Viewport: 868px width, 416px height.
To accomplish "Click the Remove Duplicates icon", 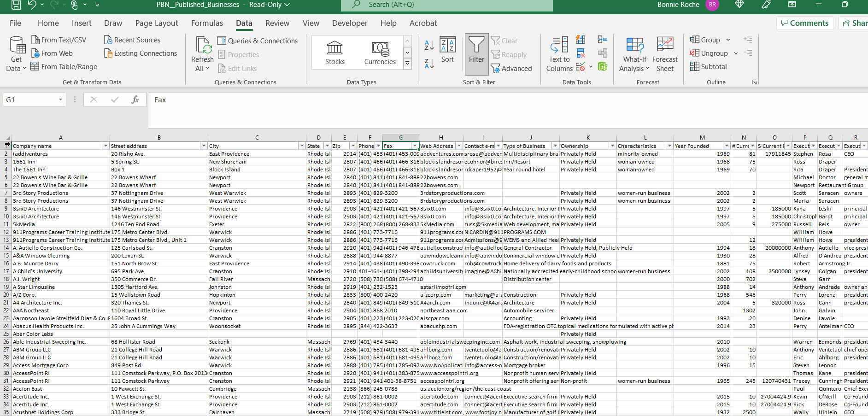I will (581, 53).
